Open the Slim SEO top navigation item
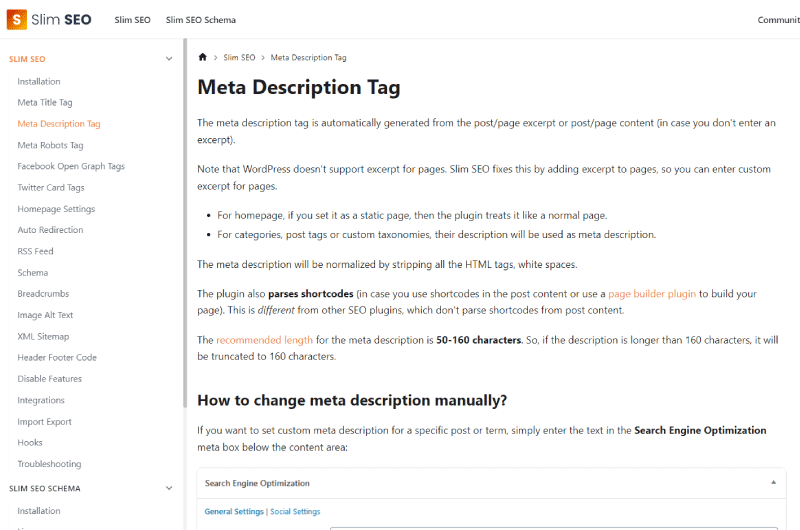Viewport: 800px width, 530px height. (132, 20)
